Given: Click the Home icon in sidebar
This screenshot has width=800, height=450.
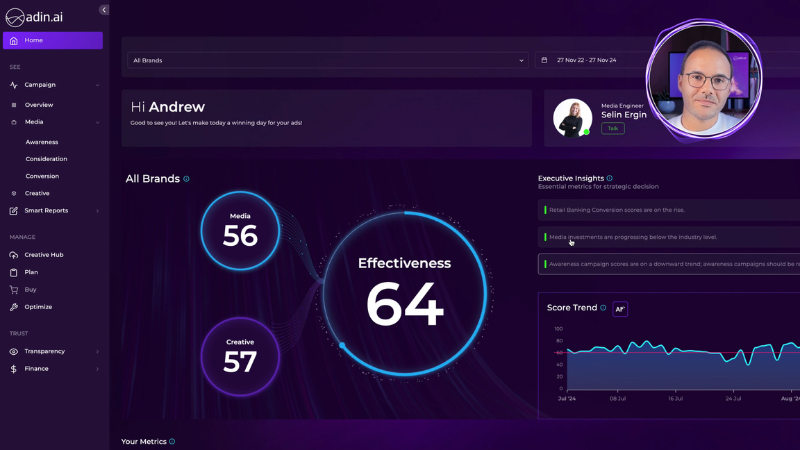Looking at the screenshot, I should point(13,40).
